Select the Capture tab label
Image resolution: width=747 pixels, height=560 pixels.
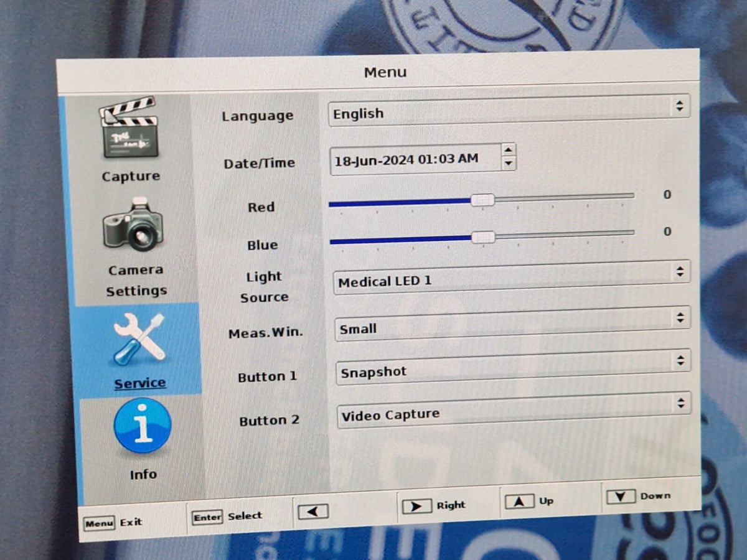[x=131, y=176]
